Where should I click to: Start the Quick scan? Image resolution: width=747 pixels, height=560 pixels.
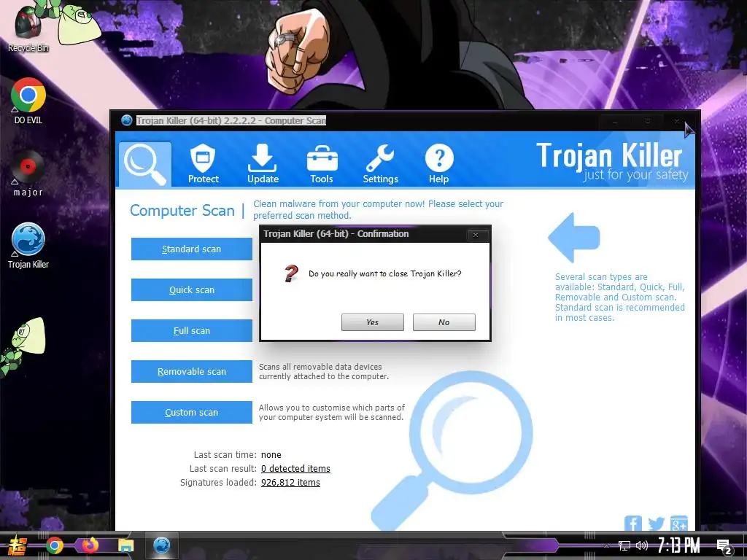[x=192, y=290]
